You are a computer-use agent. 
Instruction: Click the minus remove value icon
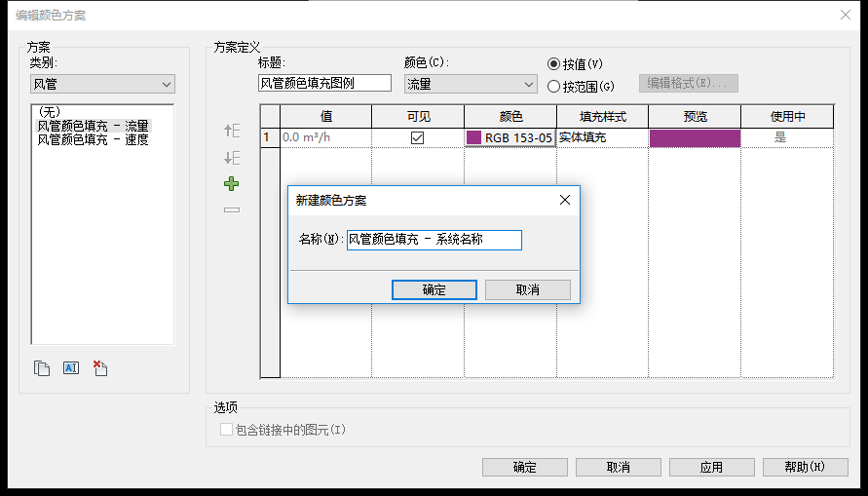[232, 210]
